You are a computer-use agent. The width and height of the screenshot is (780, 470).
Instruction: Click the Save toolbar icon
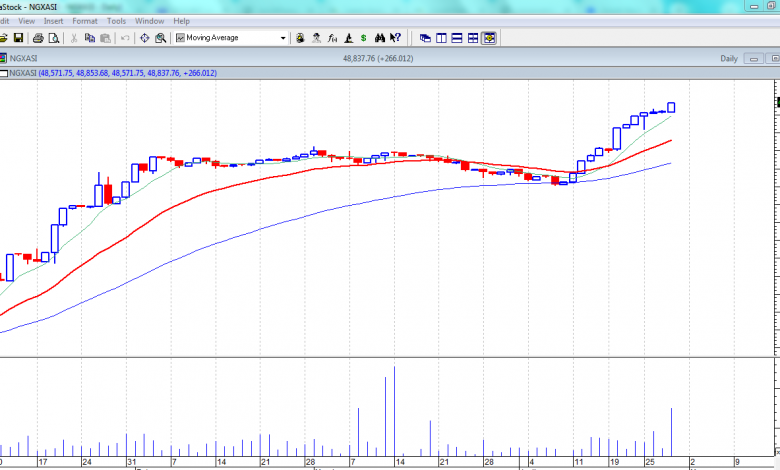(x=18, y=38)
